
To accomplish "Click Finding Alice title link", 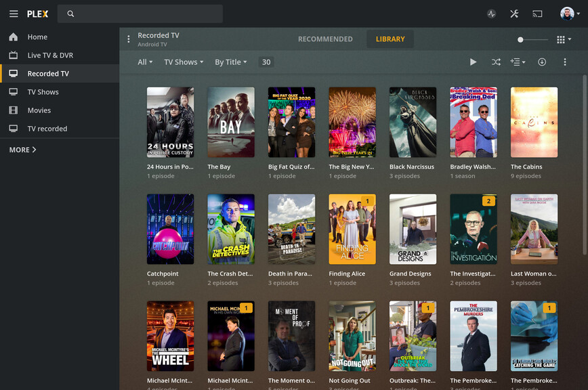I will tap(347, 274).
